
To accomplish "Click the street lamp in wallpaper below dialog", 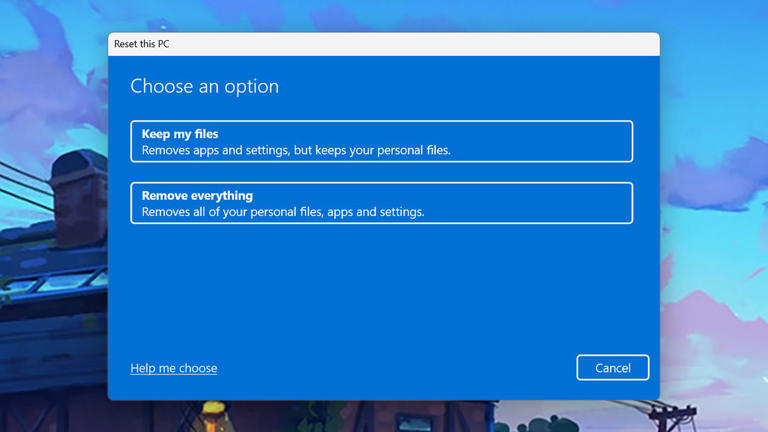I will click(x=213, y=414).
